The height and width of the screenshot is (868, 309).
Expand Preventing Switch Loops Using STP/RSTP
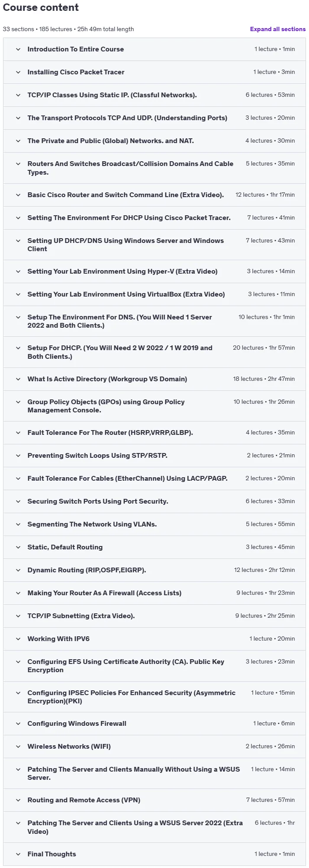[154, 456]
